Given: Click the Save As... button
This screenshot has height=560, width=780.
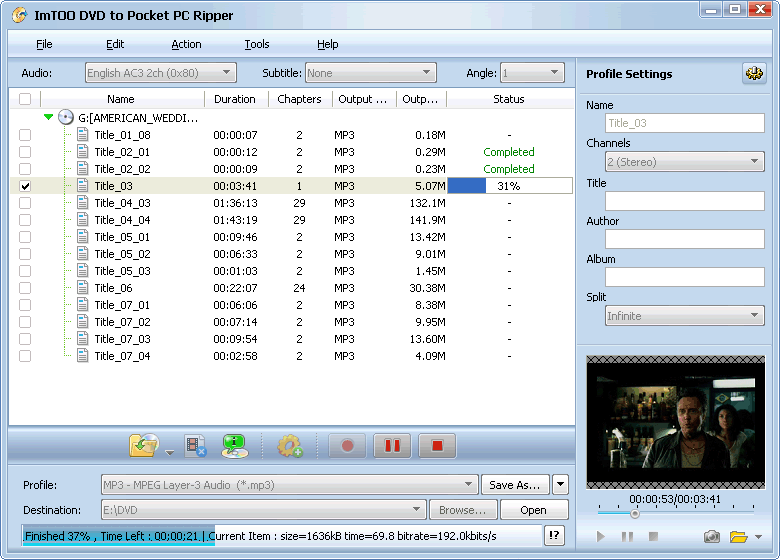Looking at the screenshot, I should [x=515, y=485].
